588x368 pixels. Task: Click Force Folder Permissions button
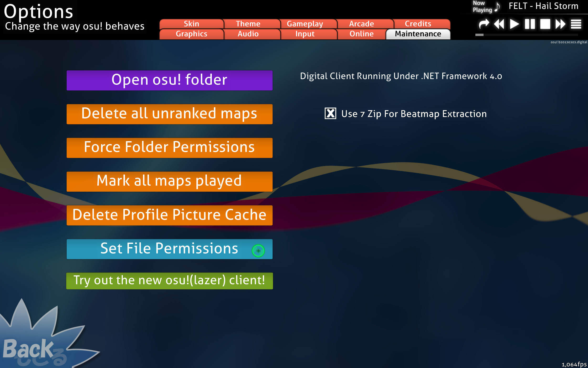(170, 147)
